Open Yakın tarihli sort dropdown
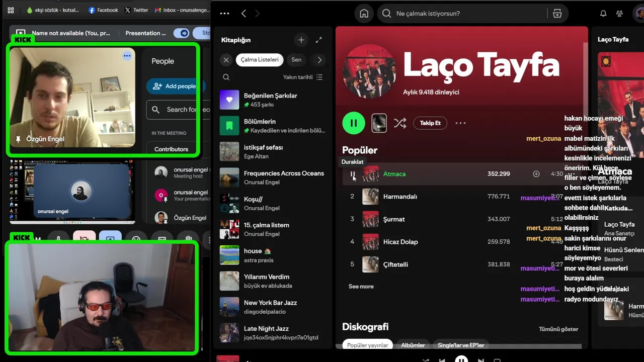The image size is (644, 362). [303, 77]
